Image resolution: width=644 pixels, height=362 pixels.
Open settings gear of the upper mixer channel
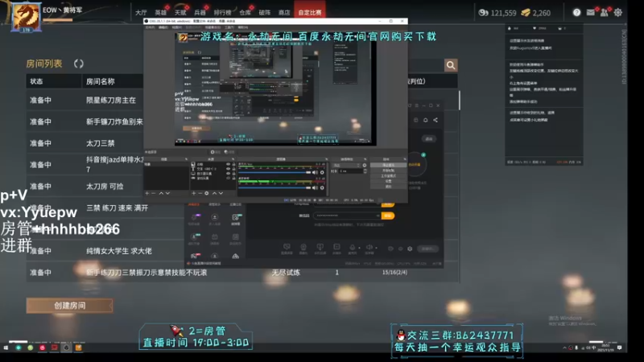(322, 173)
